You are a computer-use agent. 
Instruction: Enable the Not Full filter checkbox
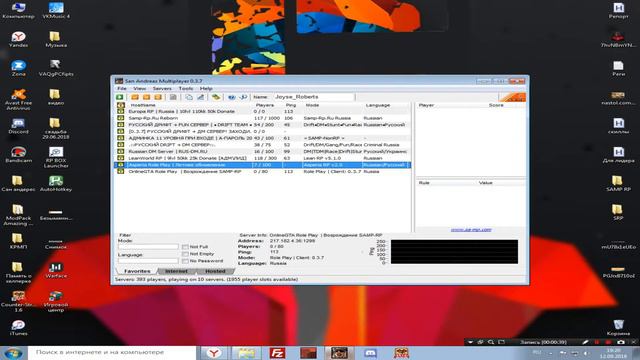(x=185, y=247)
